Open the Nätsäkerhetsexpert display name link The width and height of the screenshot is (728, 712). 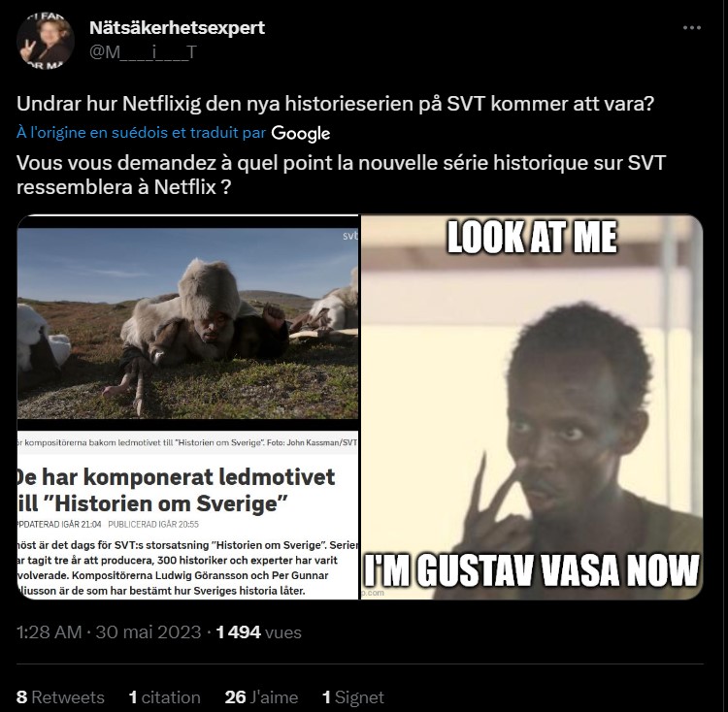pyautogui.click(x=177, y=28)
